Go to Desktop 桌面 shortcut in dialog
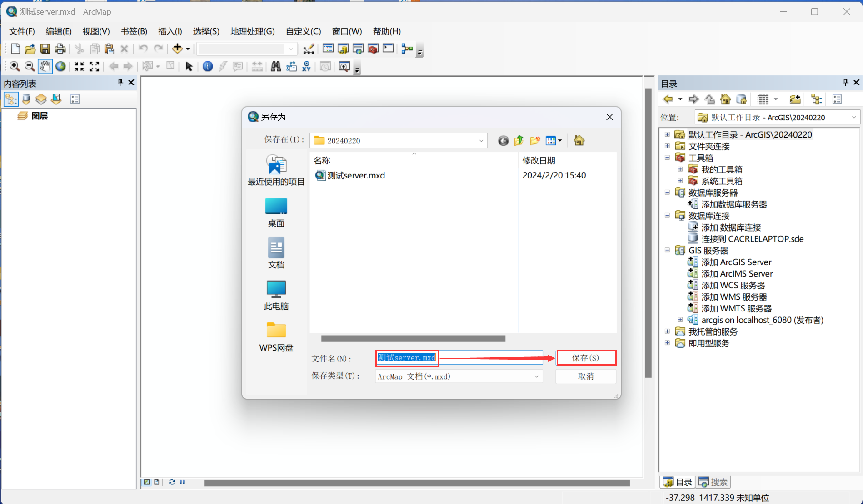Screen dimensions: 863x504 tap(276, 212)
